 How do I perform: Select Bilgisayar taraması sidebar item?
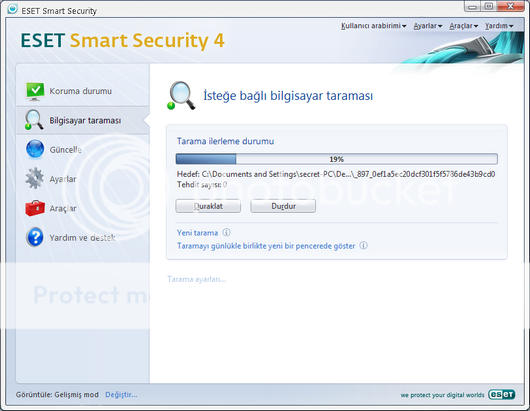pyautogui.click(x=83, y=120)
